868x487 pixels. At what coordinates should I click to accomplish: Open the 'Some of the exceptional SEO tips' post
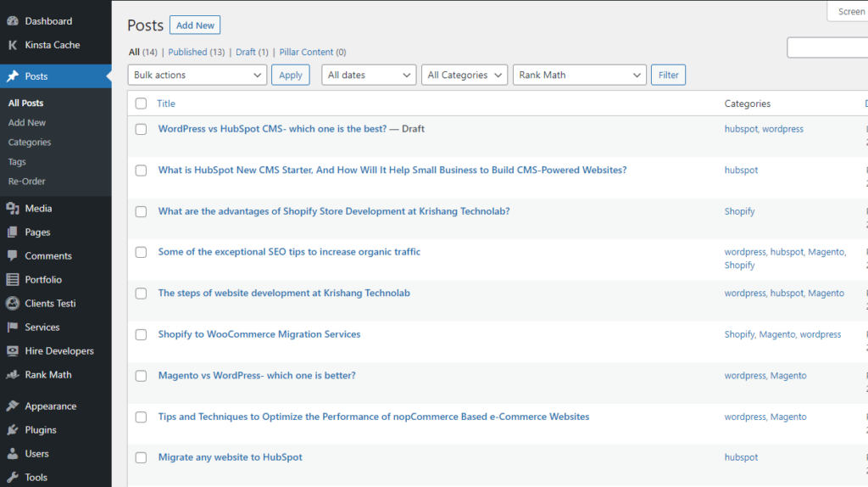[x=289, y=251]
